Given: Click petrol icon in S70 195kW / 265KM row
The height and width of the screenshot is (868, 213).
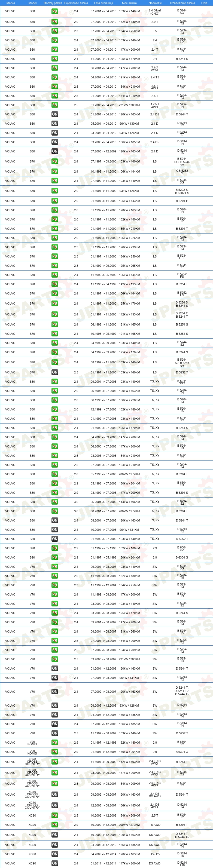Looking at the screenshot, I should [54, 266].
